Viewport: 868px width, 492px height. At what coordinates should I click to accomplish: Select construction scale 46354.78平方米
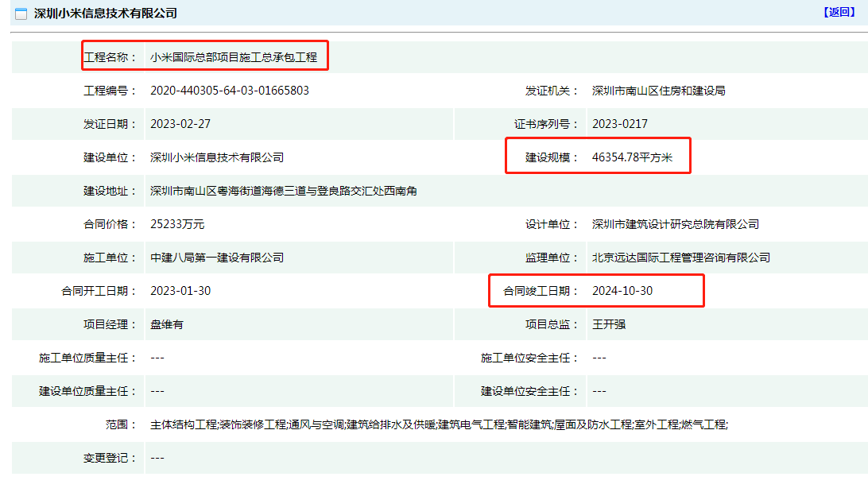pyautogui.click(x=633, y=157)
